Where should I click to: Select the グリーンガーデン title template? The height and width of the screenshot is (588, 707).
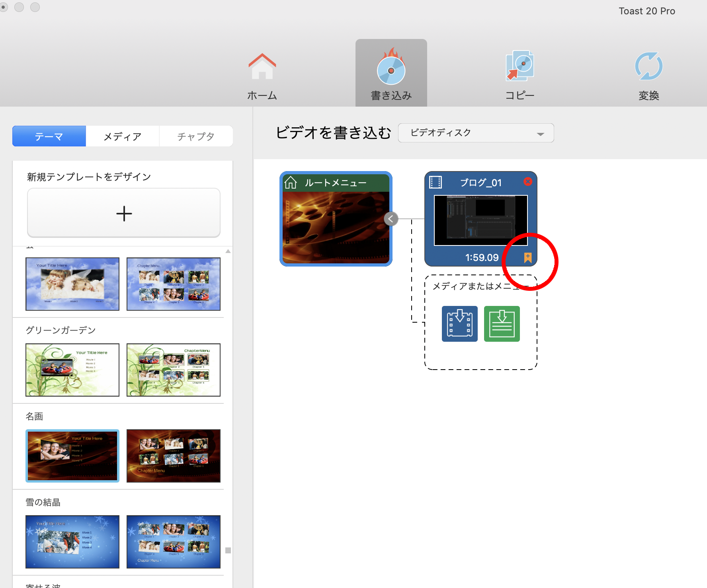(72, 370)
